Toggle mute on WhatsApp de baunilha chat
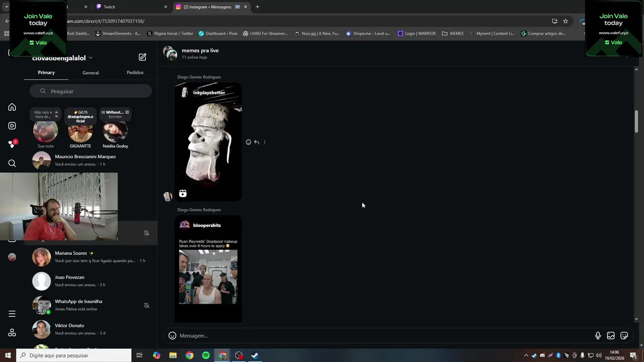 click(146, 305)
